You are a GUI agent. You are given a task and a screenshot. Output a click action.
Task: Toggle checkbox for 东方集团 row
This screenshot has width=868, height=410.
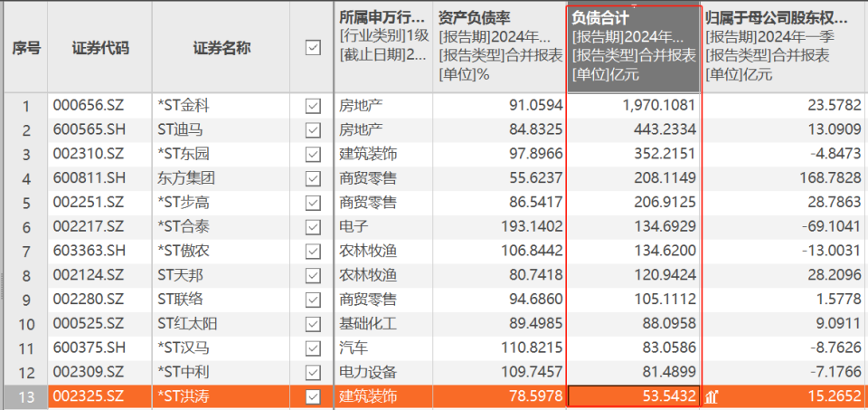pos(314,178)
